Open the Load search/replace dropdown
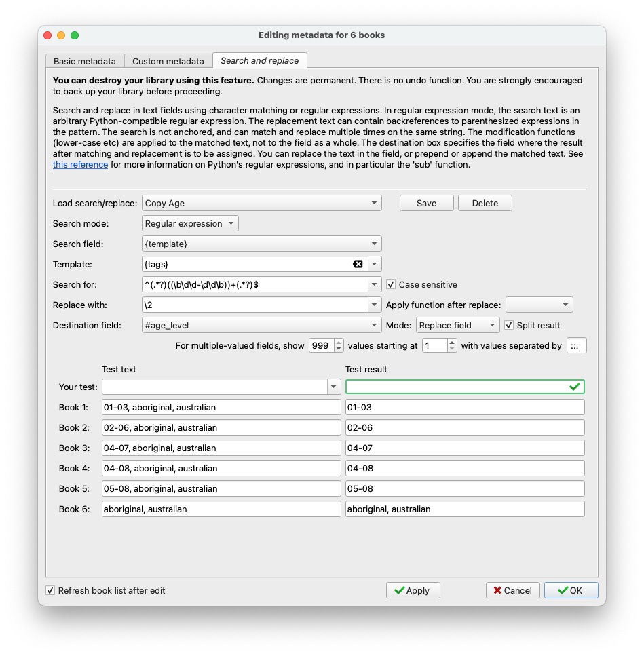Viewport: 644px width, 656px height. [261, 203]
